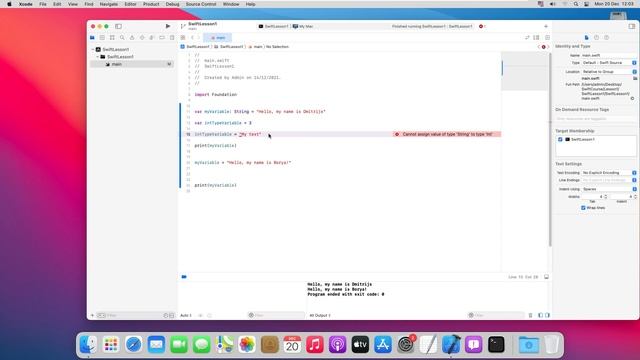Open the Symbol navigator
Screen dimensions: 640x360
tap(112, 38)
